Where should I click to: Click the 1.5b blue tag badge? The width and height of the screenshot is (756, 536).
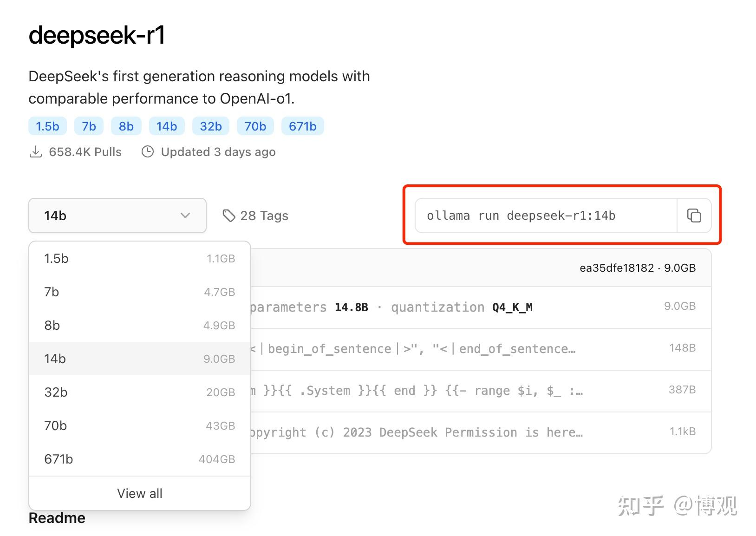(47, 126)
